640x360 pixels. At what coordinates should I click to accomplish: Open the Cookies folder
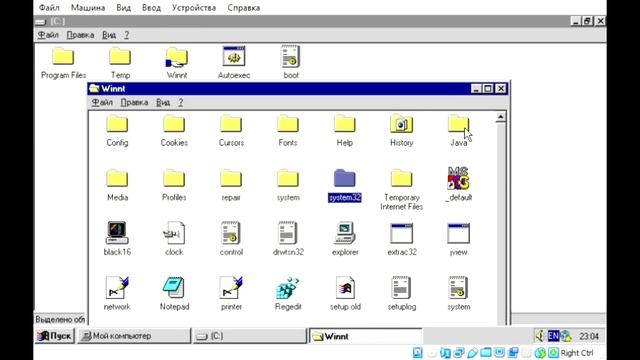click(174, 124)
